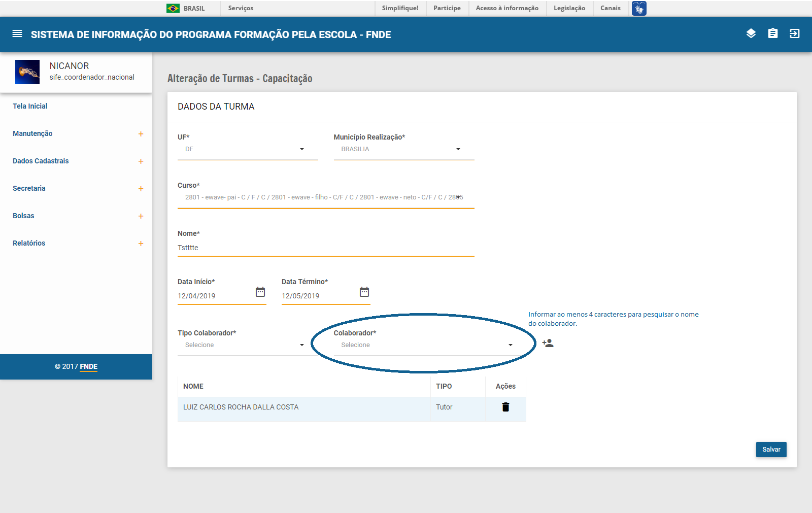Click the BRASIL label in top bar
This screenshot has width=812, height=513.
pyautogui.click(x=194, y=9)
